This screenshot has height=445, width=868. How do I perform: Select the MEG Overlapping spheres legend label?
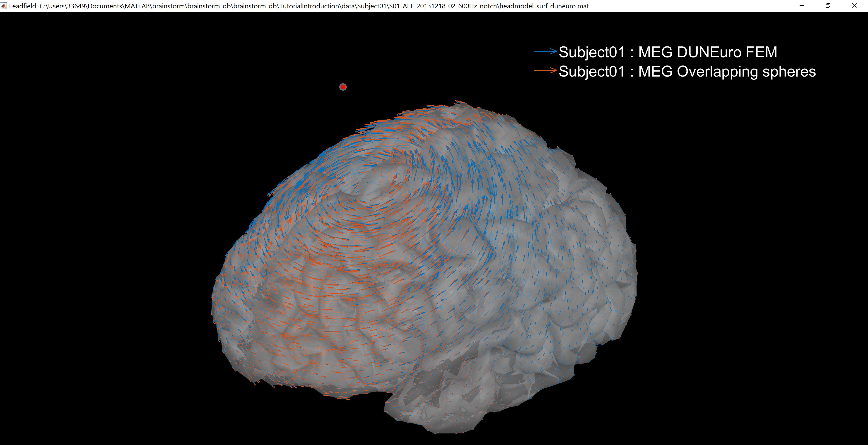point(687,71)
